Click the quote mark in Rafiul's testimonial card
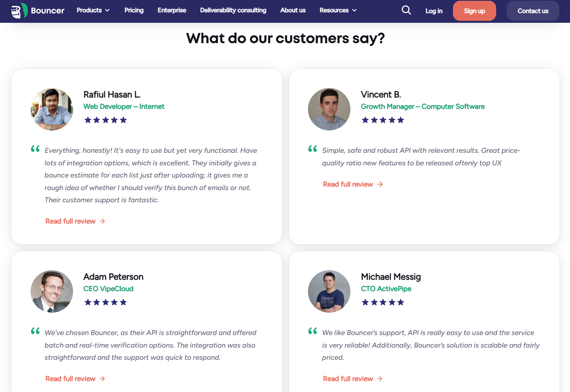This screenshot has height=392, width=570. (x=35, y=149)
